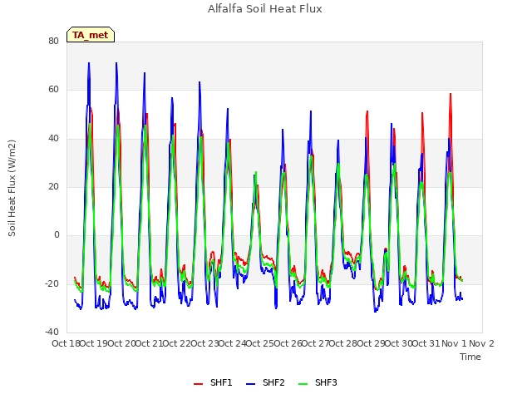Click the 80 y-axis tick label
532x399 pixels.
tap(53, 41)
